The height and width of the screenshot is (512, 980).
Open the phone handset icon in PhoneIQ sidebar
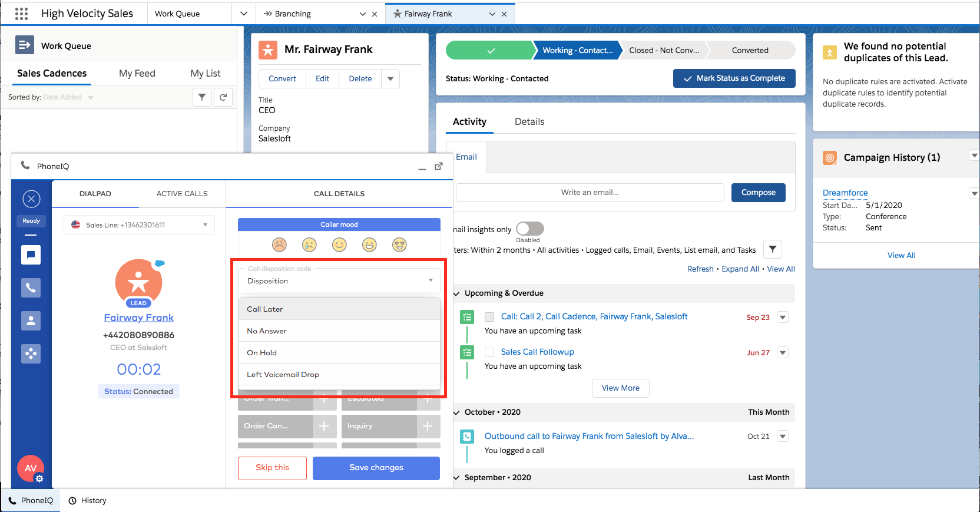tap(31, 288)
